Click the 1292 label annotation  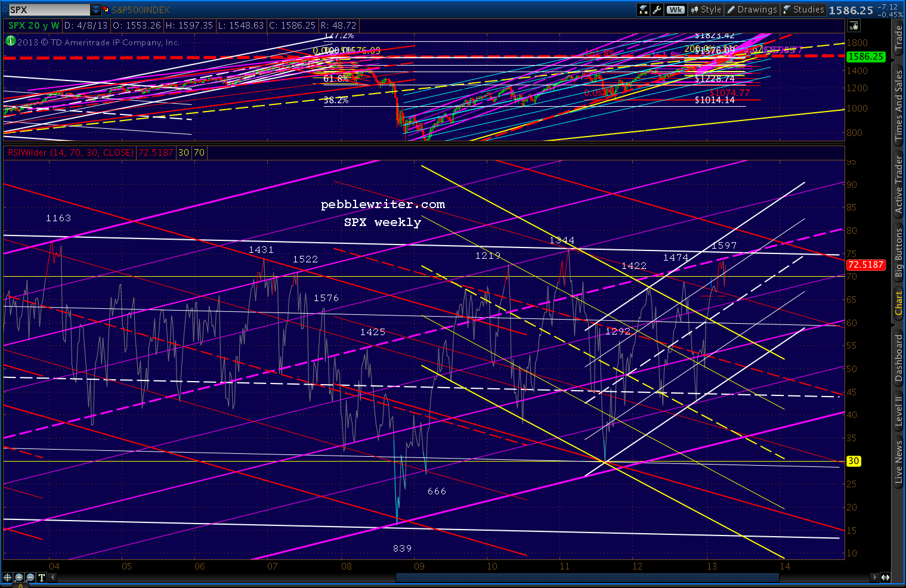618,332
